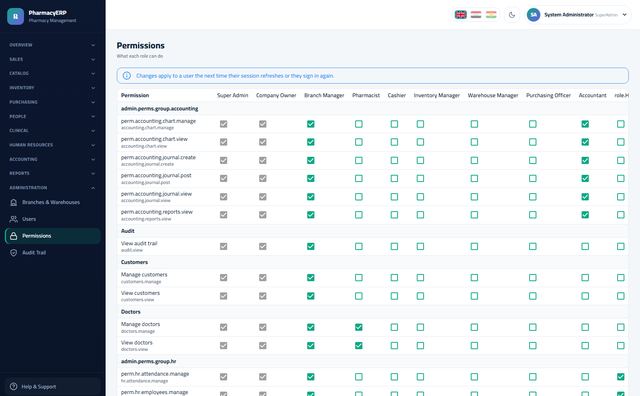Open the Permissions page
Viewport: 640px width, 396px height.
pos(53,236)
